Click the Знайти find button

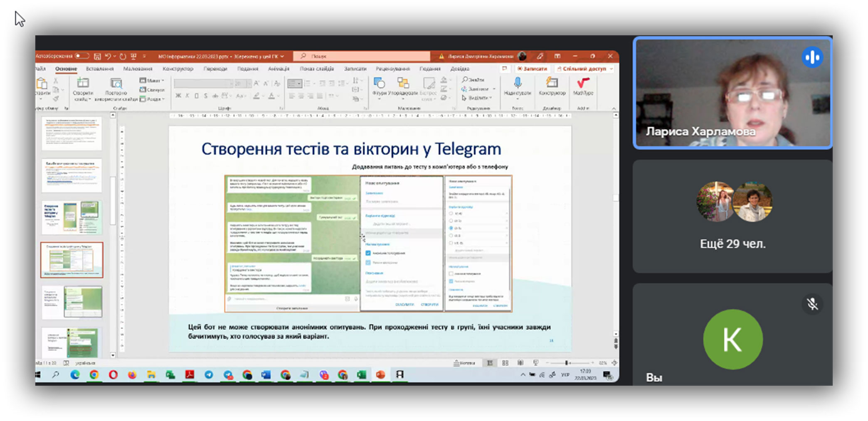pyautogui.click(x=473, y=80)
